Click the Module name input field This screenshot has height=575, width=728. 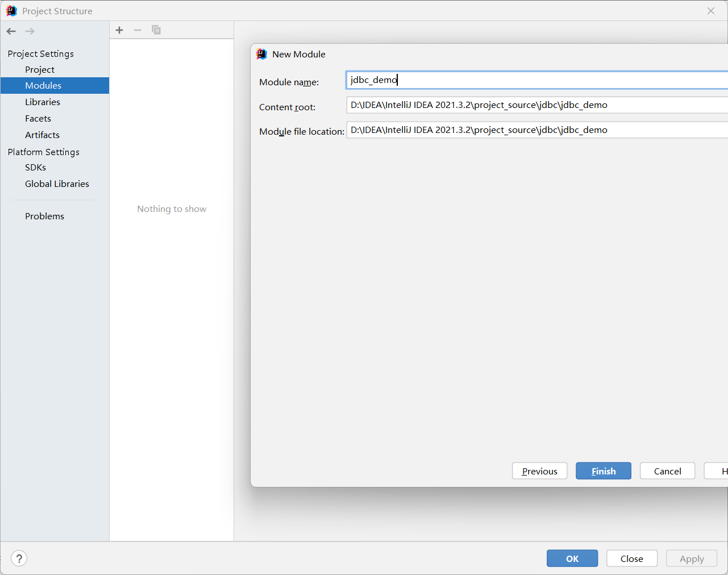pyautogui.click(x=537, y=80)
